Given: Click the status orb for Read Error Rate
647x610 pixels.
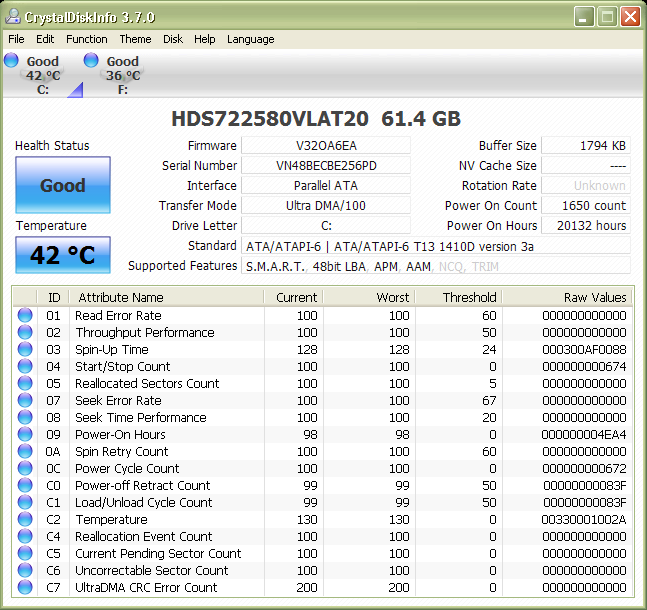Looking at the screenshot, I should [25, 315].
